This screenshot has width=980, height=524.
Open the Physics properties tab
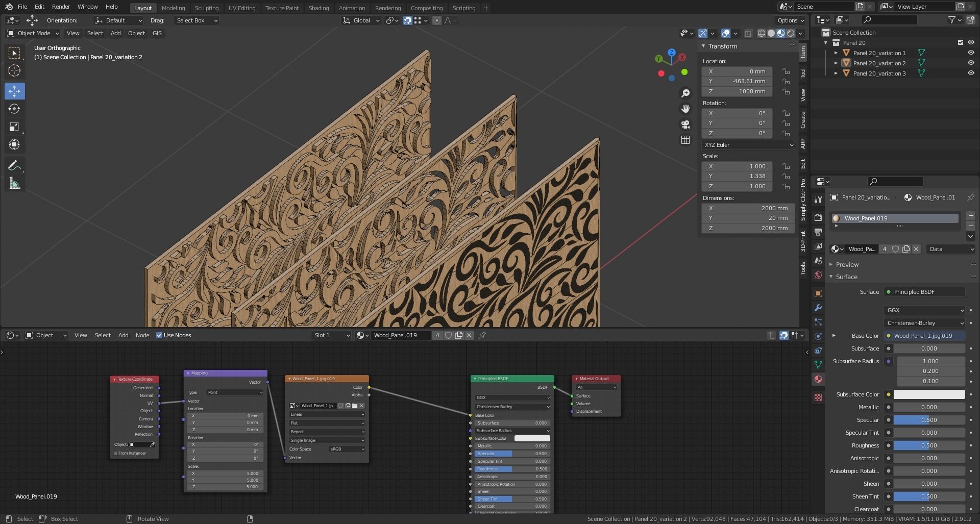coord(818,336)
